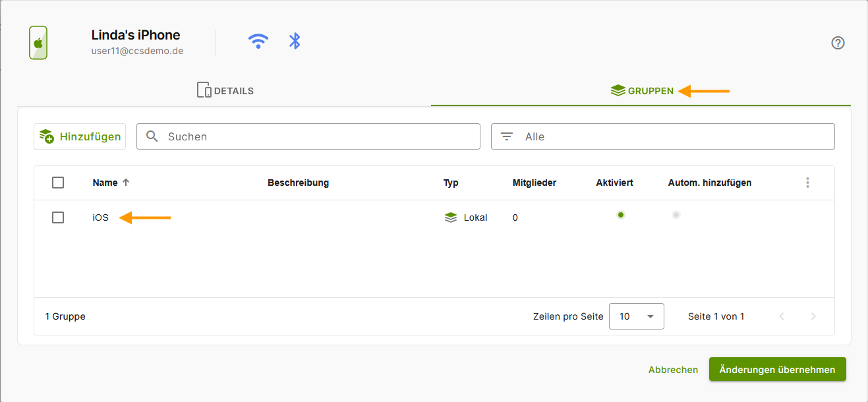Open the Alle filter dropdown

(662, 136)
